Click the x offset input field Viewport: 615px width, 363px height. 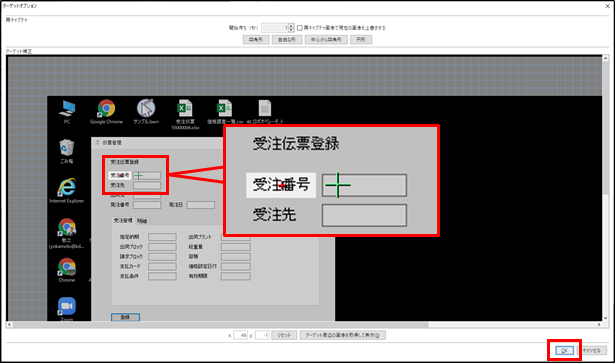240,335
